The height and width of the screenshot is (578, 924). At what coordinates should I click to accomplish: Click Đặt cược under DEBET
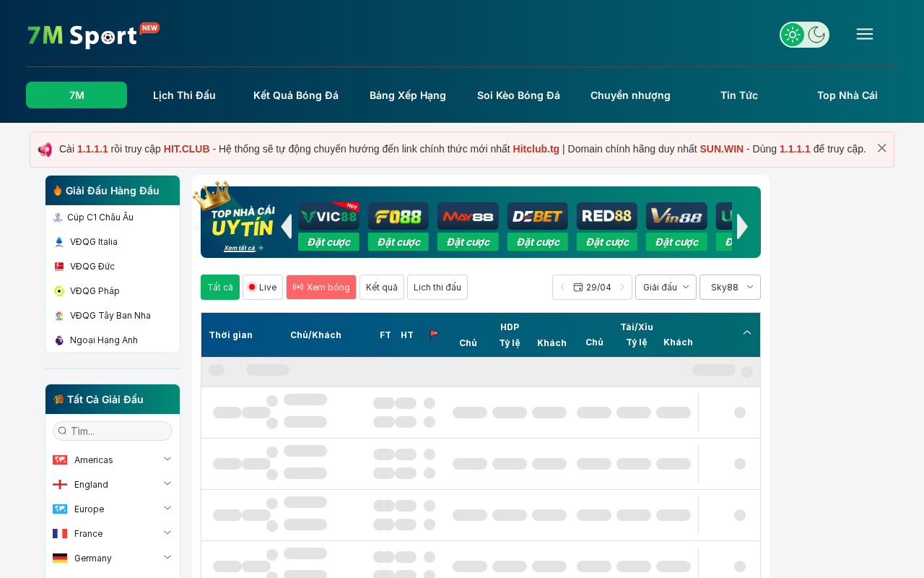(538, 242)
